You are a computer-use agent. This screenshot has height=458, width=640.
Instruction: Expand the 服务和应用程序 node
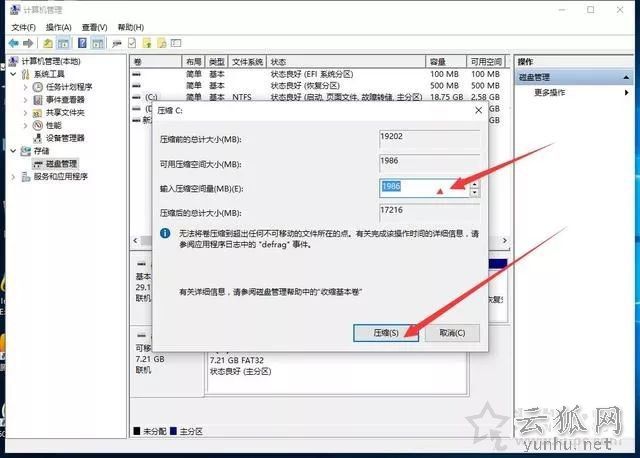[x=13, y=177]
